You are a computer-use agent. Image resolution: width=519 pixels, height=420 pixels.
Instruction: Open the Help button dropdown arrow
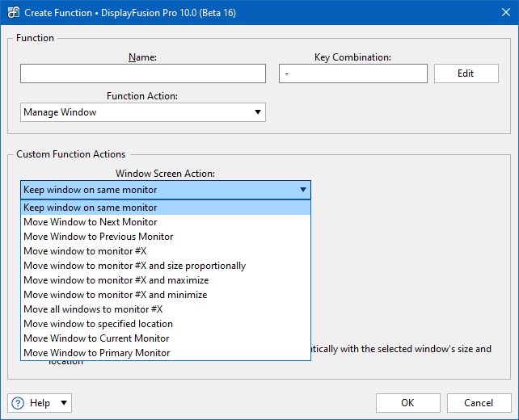click(x=64, y=403)
